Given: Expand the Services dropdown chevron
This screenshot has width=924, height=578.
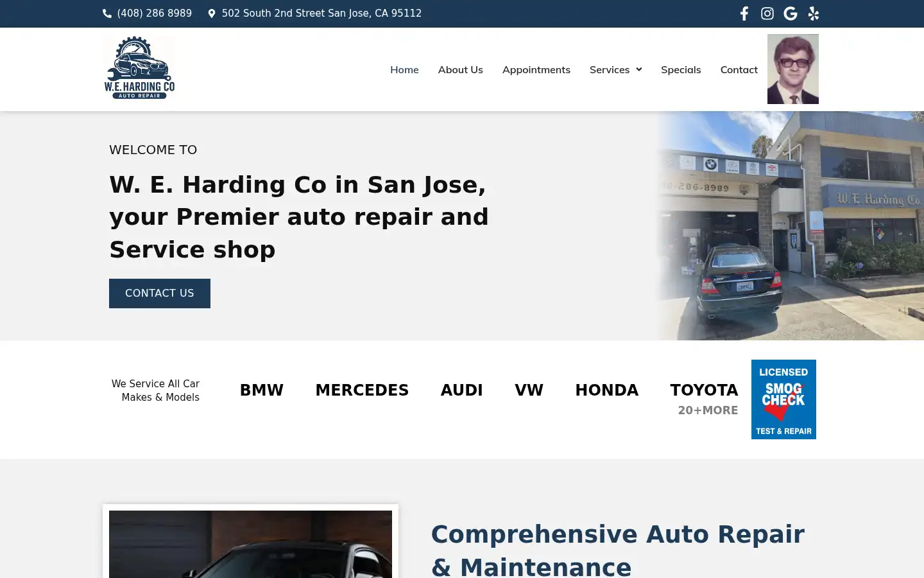Looking at the screenshot, I should pyautogui.click(x=638, y=69).
